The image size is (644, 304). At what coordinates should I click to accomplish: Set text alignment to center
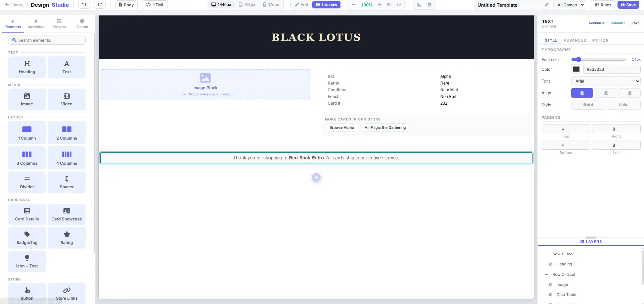point(606,93)
